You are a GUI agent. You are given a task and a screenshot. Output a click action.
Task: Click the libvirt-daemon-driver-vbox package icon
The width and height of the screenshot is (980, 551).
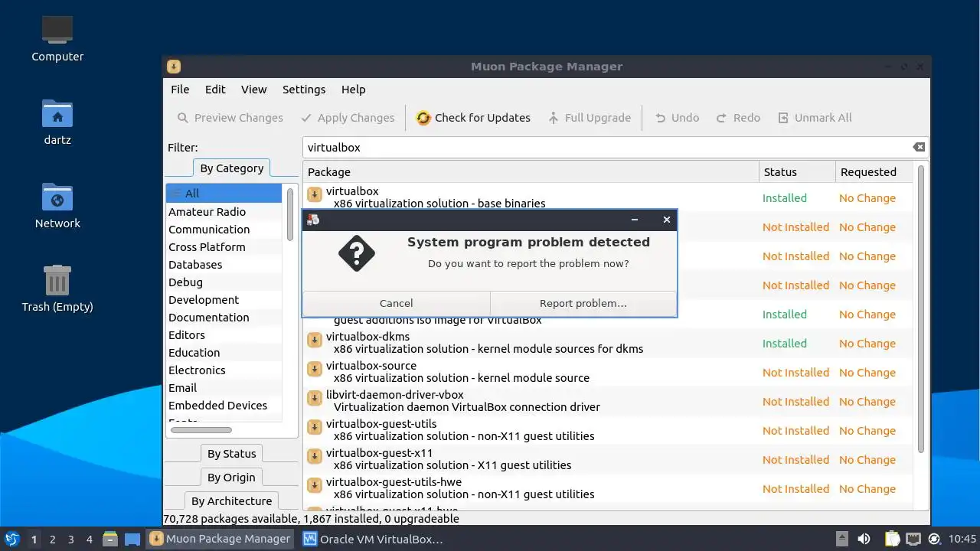[314, 398]
